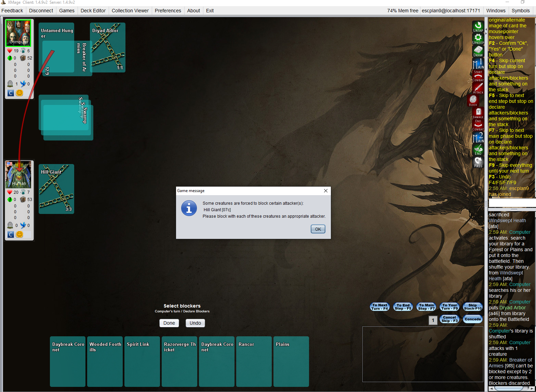
Task: Select the Main 2 phase icon
Action: click(478, 137)
